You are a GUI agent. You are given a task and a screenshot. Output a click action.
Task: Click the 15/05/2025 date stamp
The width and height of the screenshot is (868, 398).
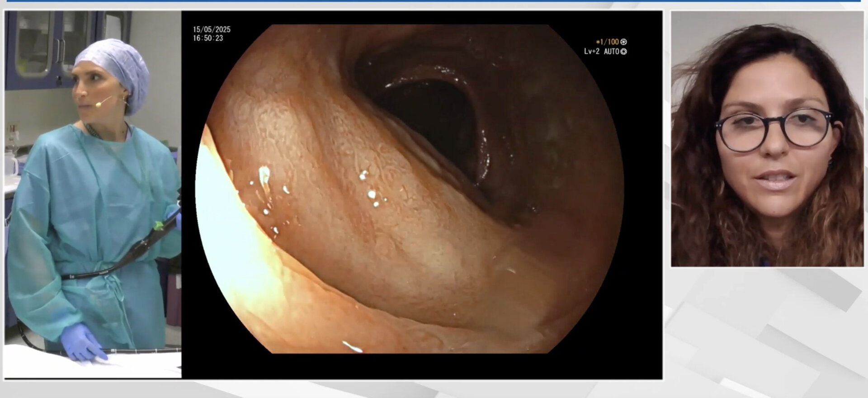pos(212,29)
